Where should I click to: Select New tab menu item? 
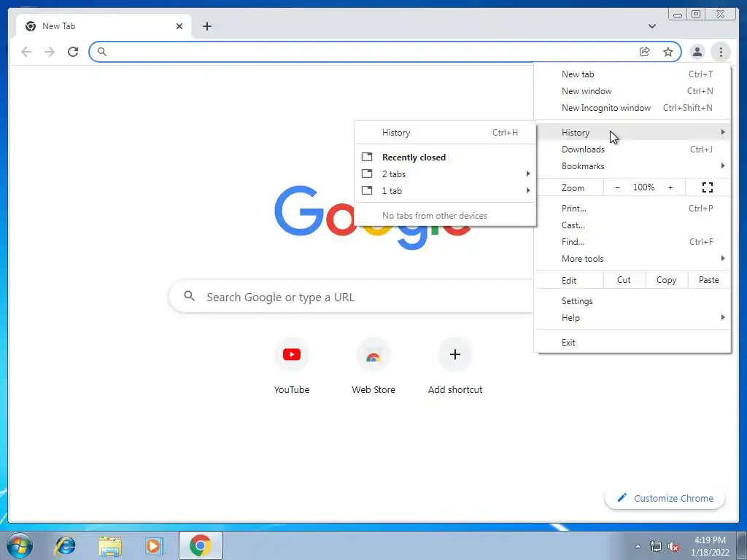point(632,74)
